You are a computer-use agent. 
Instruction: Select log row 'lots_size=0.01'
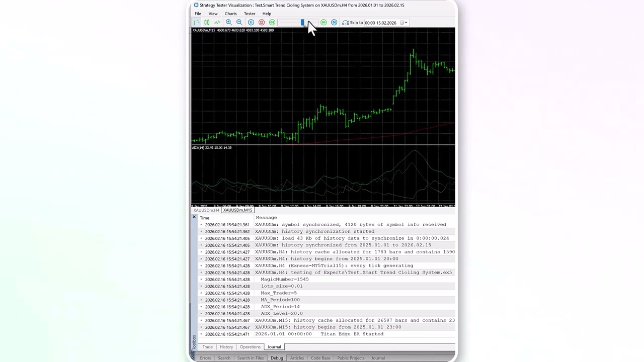pyautogui.click(x=327, y=286)
